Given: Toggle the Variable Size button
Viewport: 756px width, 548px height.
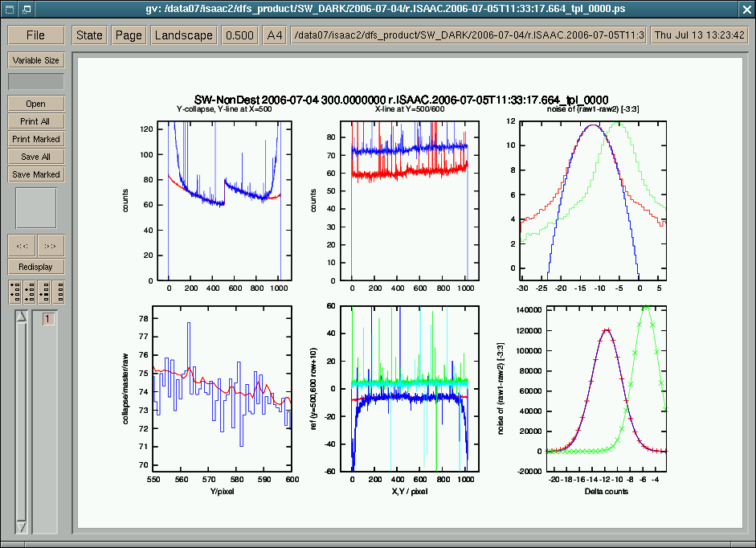Looking at the screenshot, I should pyautogui.click(x=35, y=60).
